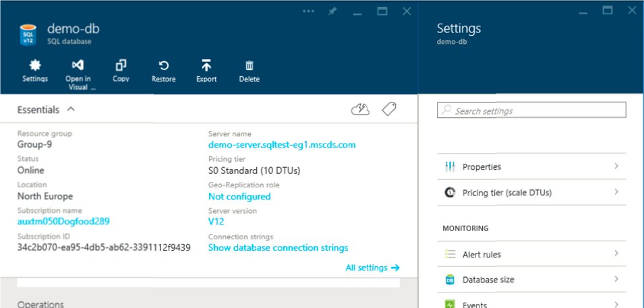Click the V12 server version link
Viewport: 644px width, 308px height.
[x=216, y=222]
